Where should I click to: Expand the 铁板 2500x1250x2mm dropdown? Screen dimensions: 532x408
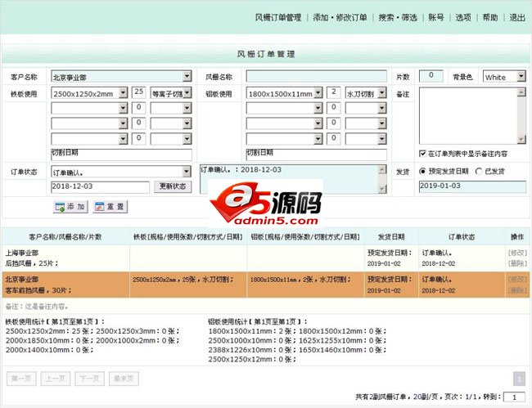[x=89, y=93]
